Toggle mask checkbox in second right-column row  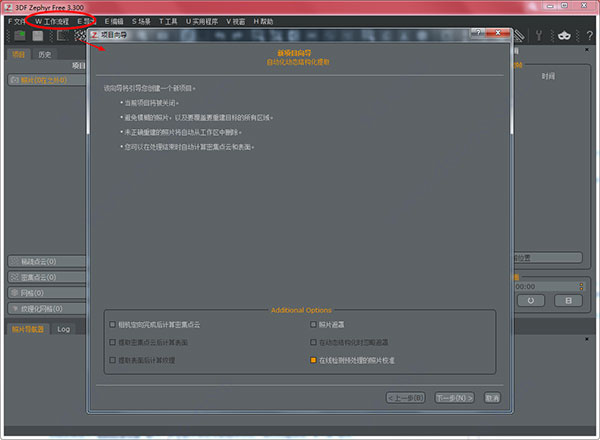pyautogui.click(x=313, y=342)
